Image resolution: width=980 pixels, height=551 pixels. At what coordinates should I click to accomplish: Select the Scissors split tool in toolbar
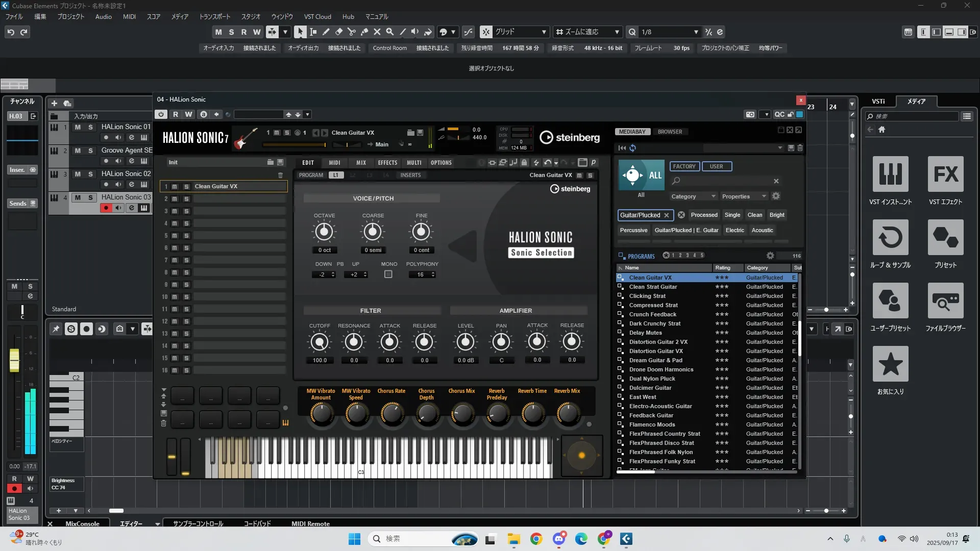pyautogui.click(x=351, y=32)
